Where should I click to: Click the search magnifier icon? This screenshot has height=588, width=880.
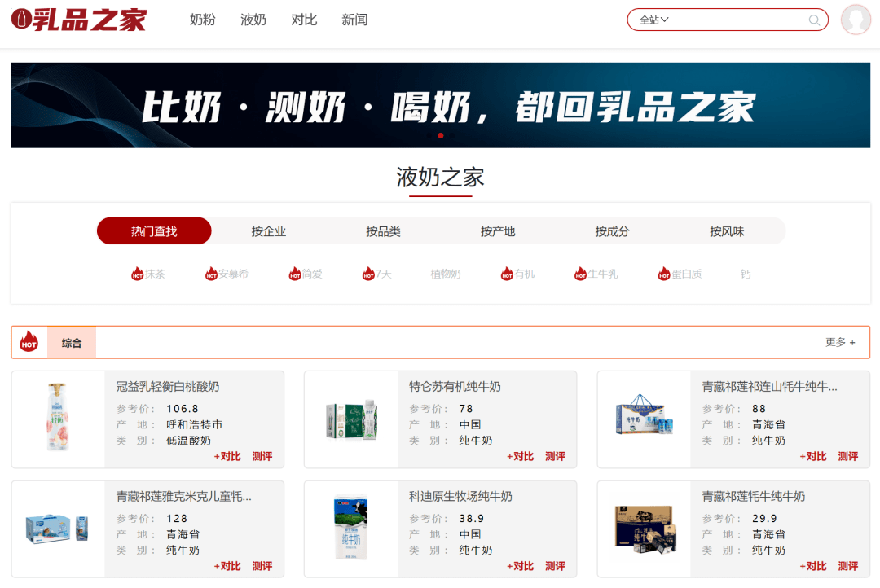(x=814, y=20)
